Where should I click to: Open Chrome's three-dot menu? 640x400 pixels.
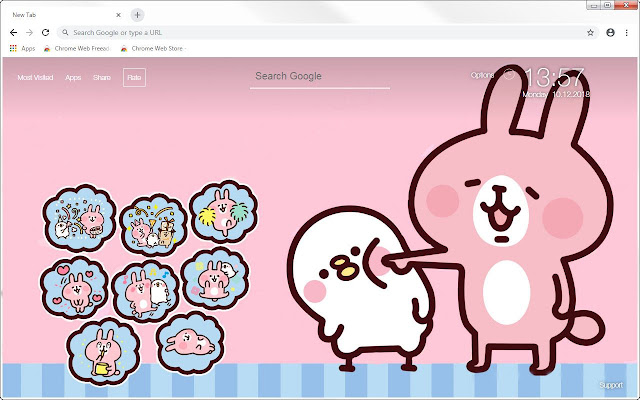tap(627, 33)
